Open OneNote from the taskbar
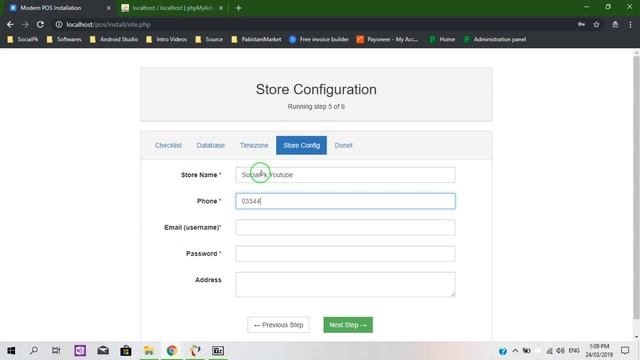Viewport: 640px width, 360px height. pyautogui.click(x=80, y=351)
